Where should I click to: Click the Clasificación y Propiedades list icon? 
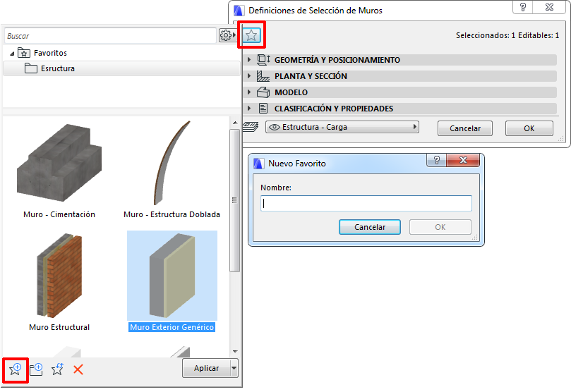click(x=263, y=109)
